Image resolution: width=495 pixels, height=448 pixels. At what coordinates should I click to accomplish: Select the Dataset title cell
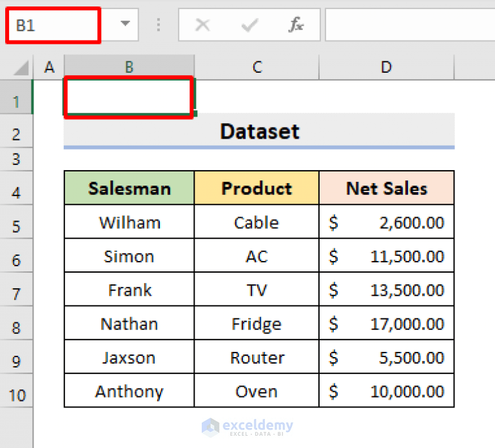tap(259, 131)
